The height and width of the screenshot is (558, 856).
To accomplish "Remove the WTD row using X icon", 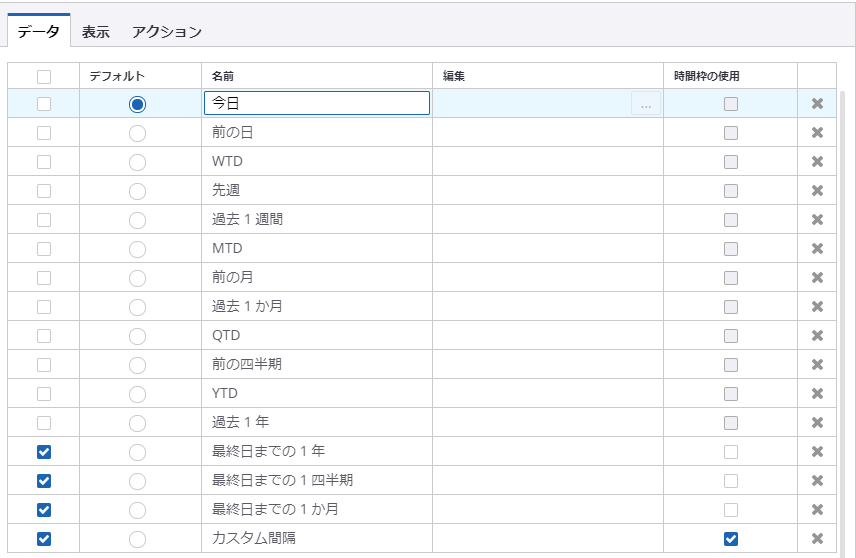I will 817,162.
